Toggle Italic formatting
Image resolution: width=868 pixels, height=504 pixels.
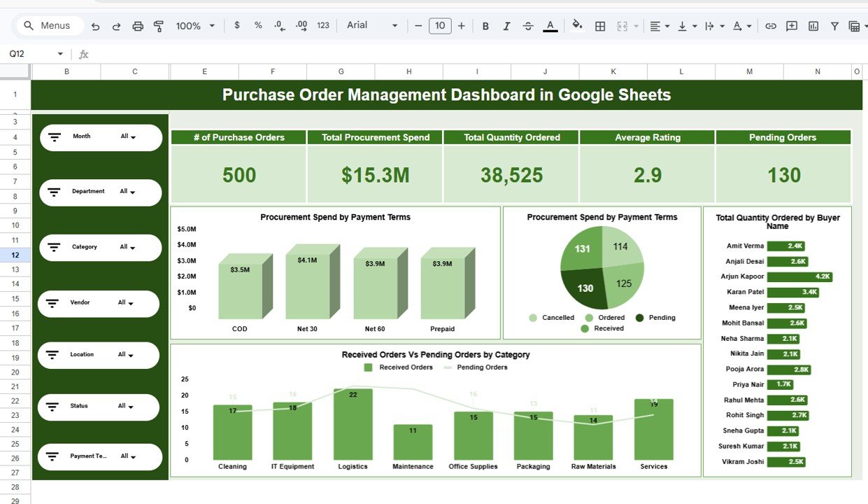pos(507,26)
